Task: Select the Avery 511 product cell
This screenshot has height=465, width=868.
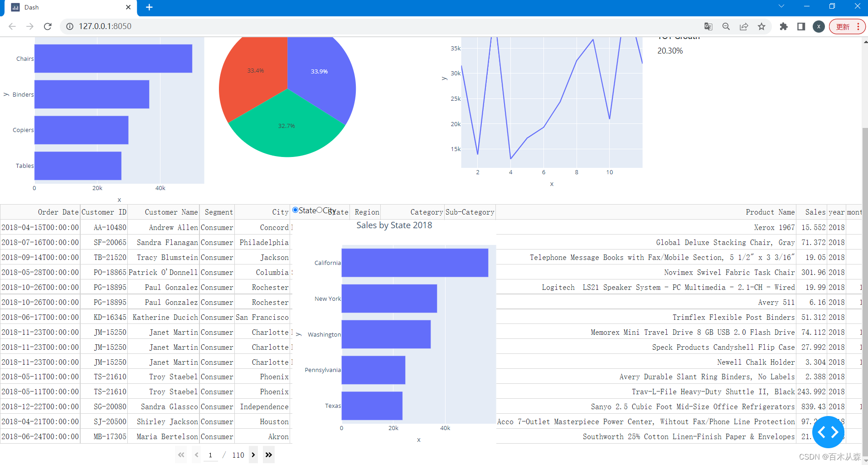Action: [x=646, y=302]
